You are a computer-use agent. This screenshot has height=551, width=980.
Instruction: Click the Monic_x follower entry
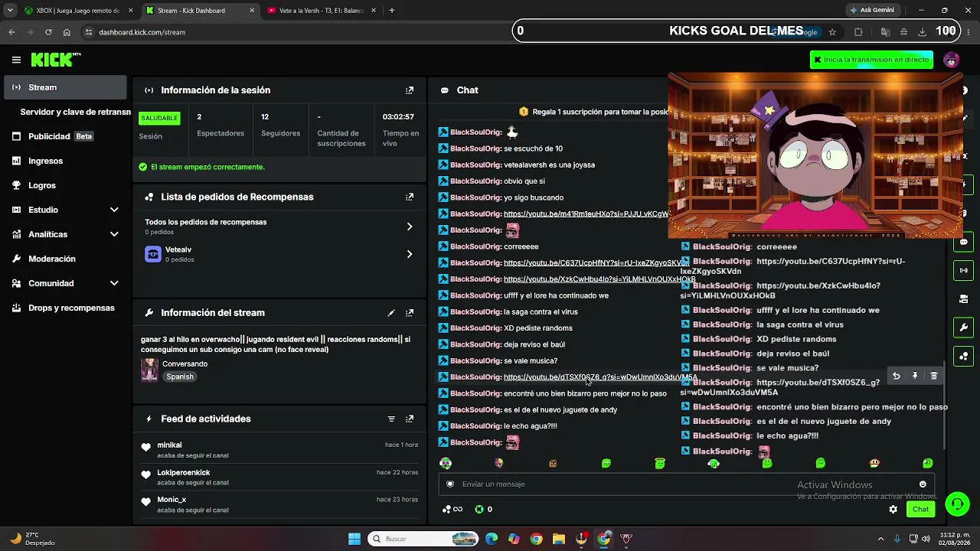pyautogui.click(x=280, y=505)
